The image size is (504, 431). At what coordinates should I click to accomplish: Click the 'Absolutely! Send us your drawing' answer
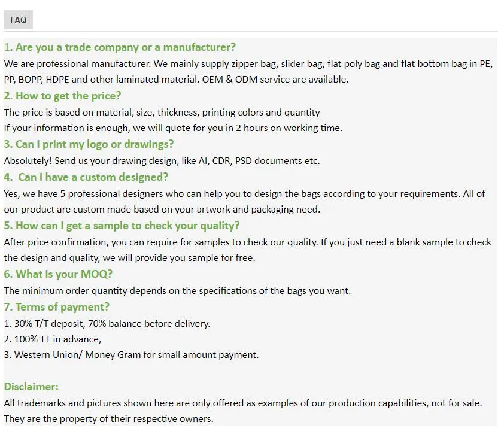162,161
